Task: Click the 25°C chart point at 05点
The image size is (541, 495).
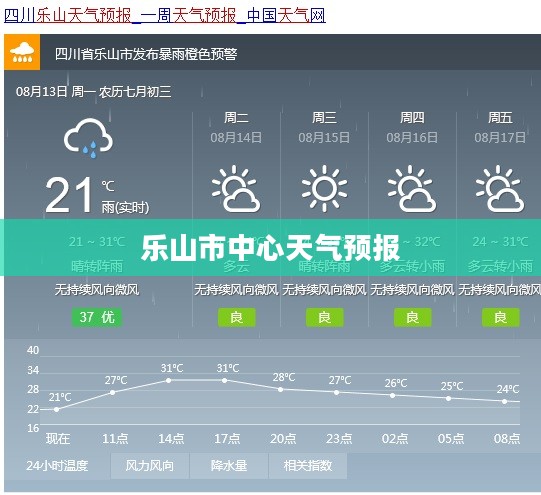Action: (x=449, y=398)
